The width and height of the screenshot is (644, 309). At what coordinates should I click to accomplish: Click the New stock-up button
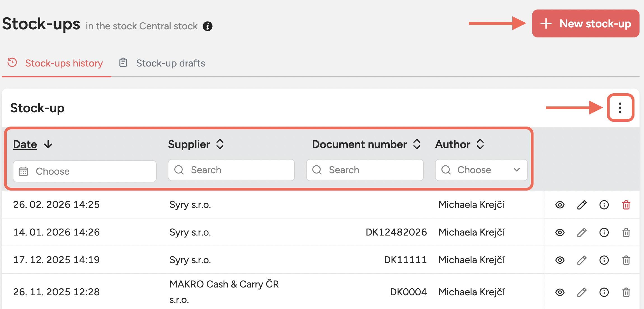coord(586,23)
